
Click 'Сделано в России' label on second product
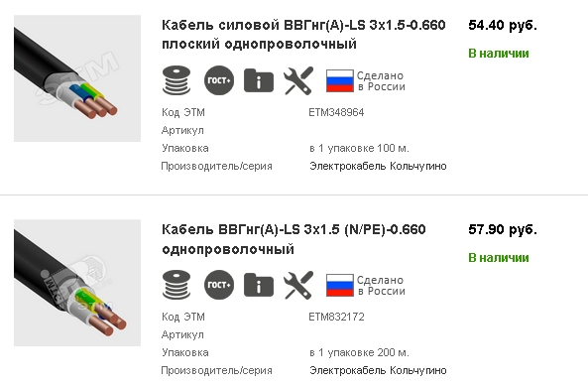pos(381,286)
